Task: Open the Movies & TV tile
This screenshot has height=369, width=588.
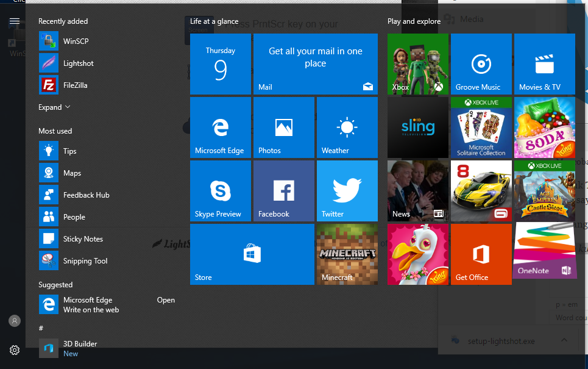Action: (545, 64)
